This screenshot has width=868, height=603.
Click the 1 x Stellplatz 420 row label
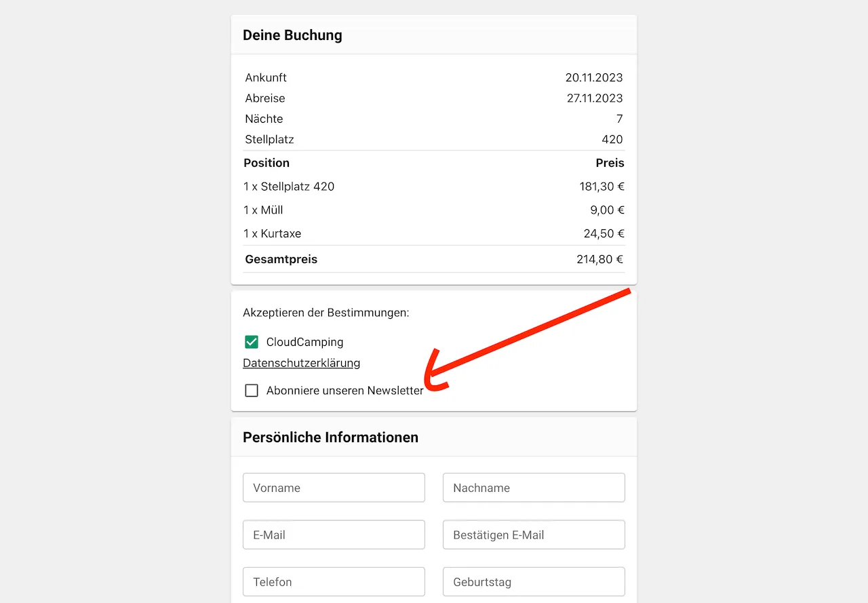tap(289, 186)
